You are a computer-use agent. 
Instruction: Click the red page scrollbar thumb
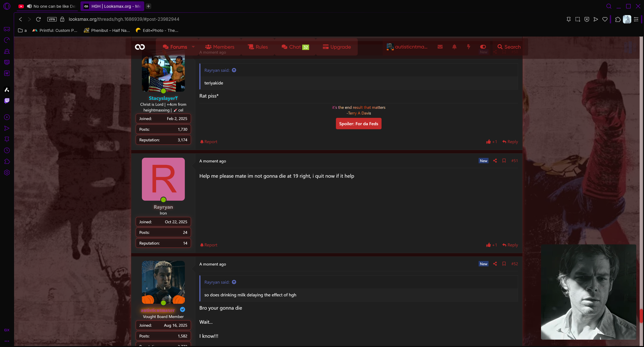(641, 316)
